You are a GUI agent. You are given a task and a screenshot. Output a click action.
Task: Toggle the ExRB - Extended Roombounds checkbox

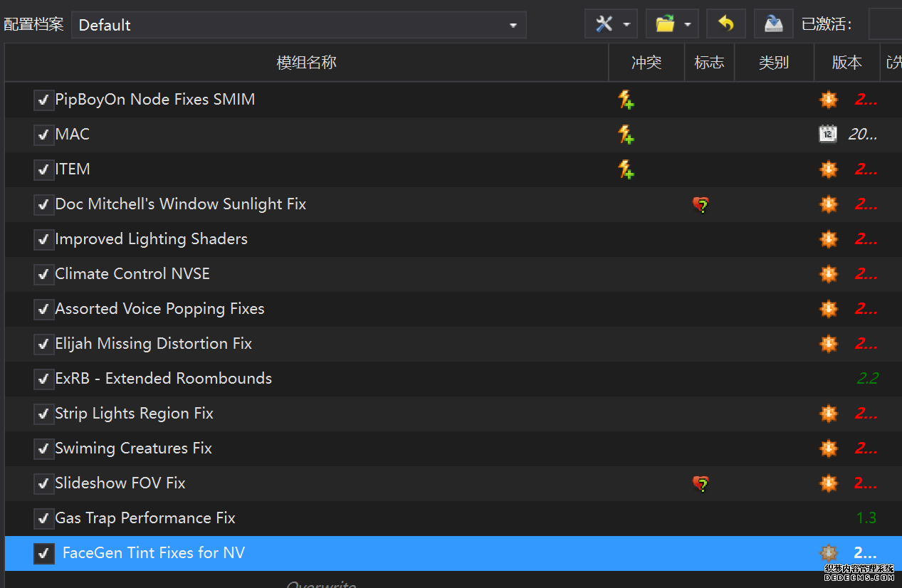(43, 379)
